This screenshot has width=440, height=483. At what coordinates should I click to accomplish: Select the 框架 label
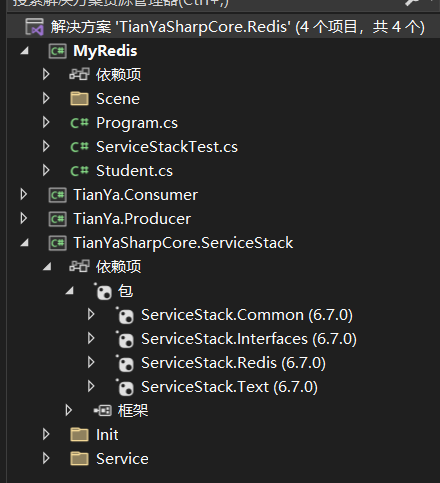pyautogui.click(x=133, y=411)
